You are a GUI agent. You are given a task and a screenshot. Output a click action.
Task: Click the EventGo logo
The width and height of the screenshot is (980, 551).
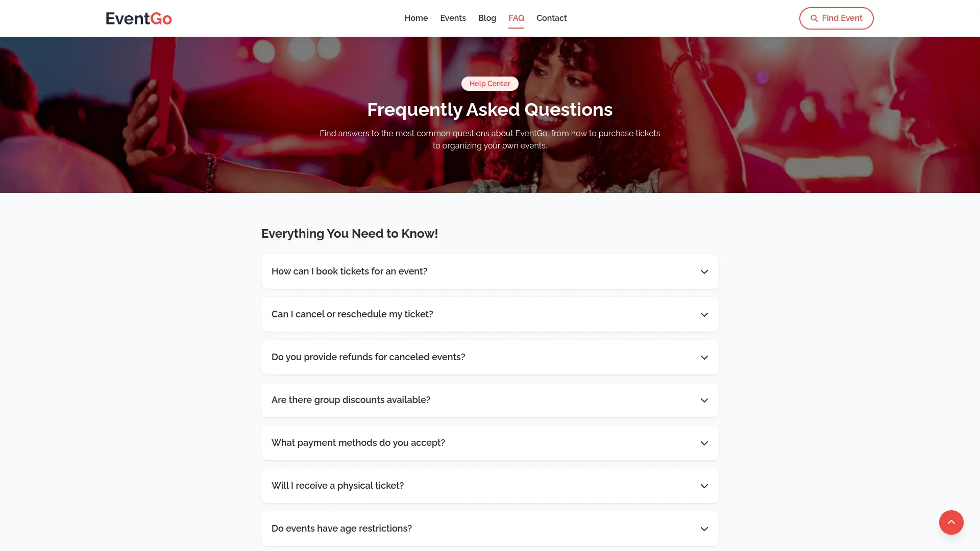(138, 18)
